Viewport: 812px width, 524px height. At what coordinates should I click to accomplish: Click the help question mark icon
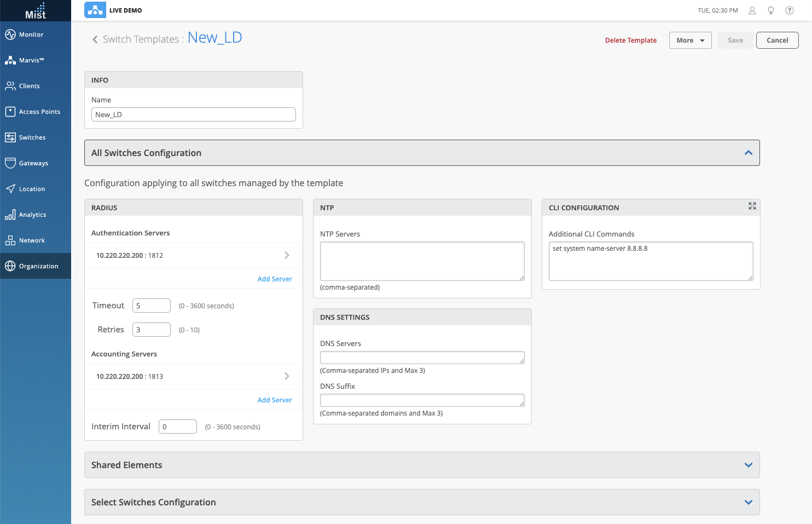pyautogui.click(x=790, y=10)
